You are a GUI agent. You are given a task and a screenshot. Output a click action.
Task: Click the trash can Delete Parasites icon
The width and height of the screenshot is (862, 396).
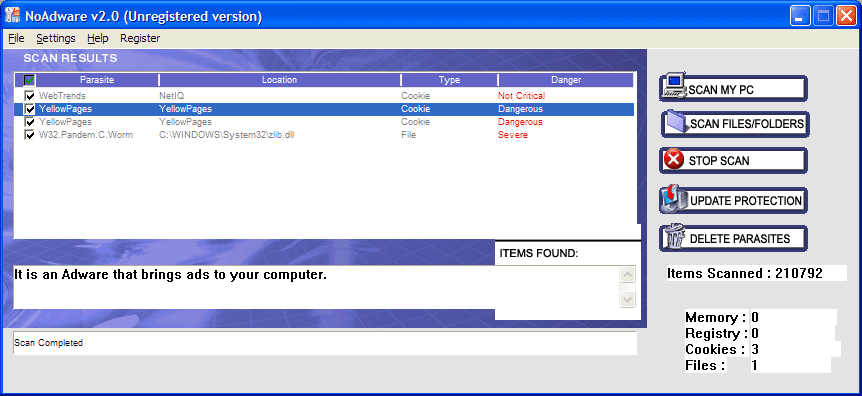coord(674,237)
